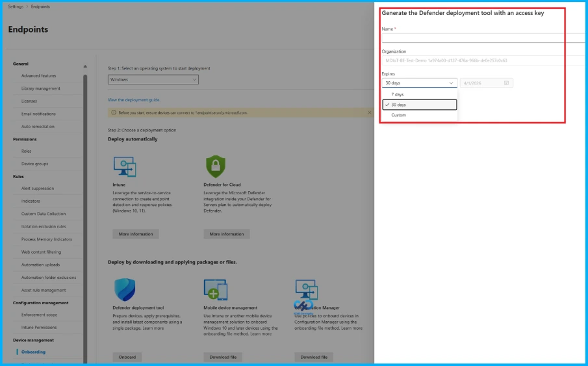
Task: Open Enforcement scope
Action: pos(40,315)
